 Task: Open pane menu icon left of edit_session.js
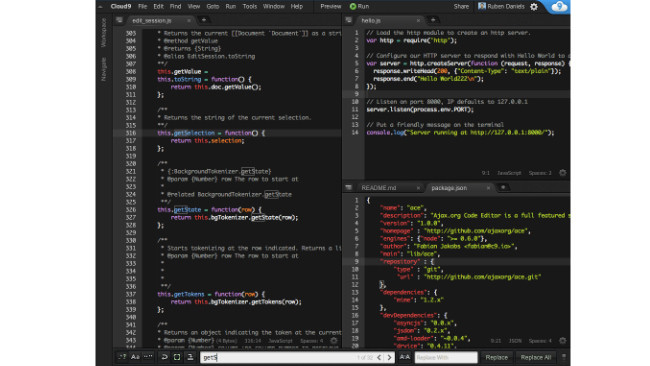click(x=119, y=20)
